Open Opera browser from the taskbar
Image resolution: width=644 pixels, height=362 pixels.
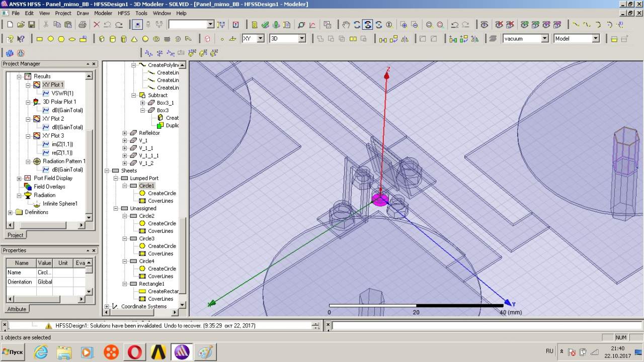click(135, 352)
